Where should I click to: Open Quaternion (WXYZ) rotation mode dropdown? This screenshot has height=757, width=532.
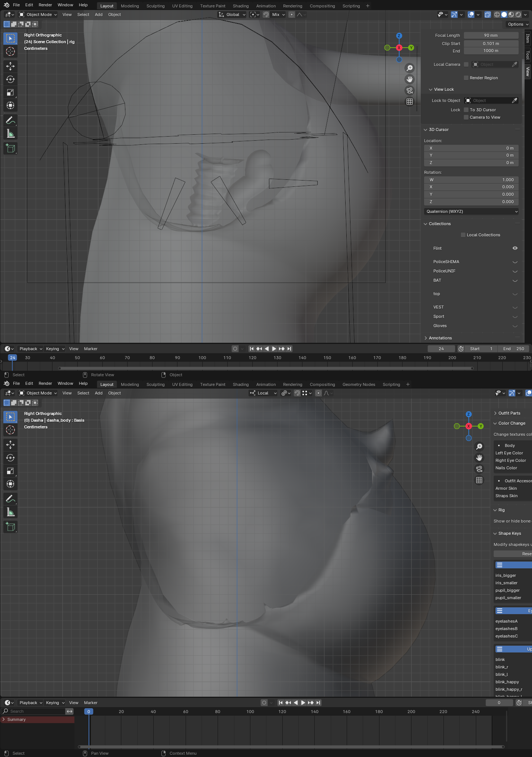pos(471,211)
